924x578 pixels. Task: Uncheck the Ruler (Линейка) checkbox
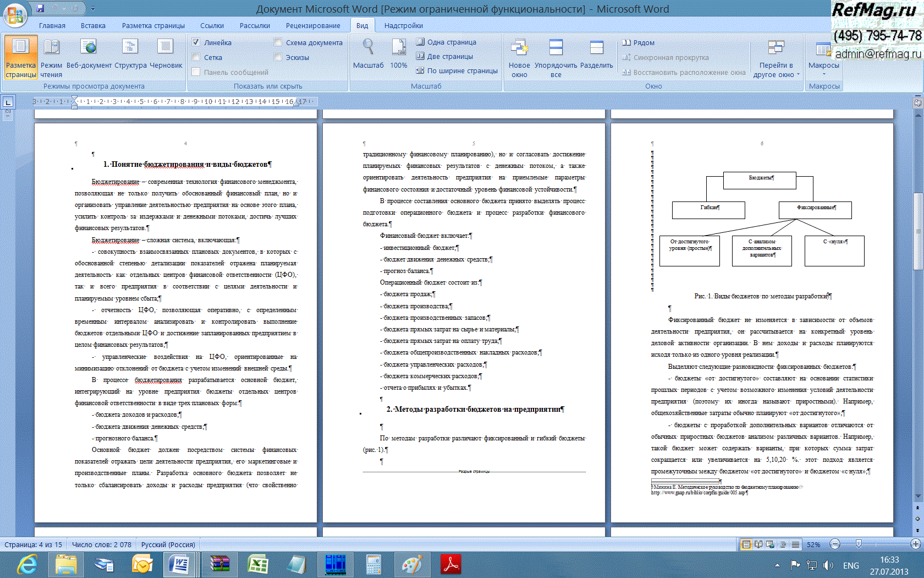196,42
